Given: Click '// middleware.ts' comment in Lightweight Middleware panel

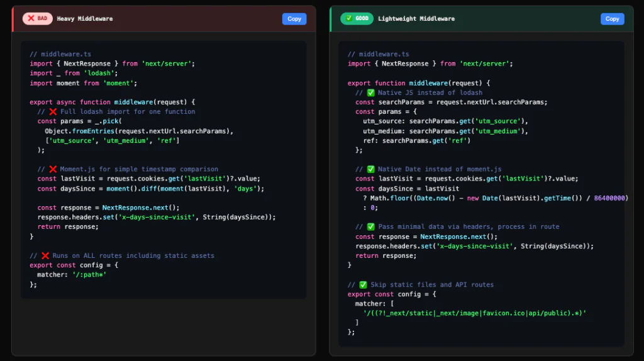Looking at the screenshot, I should pyautogui.click(x=378, y=54).
